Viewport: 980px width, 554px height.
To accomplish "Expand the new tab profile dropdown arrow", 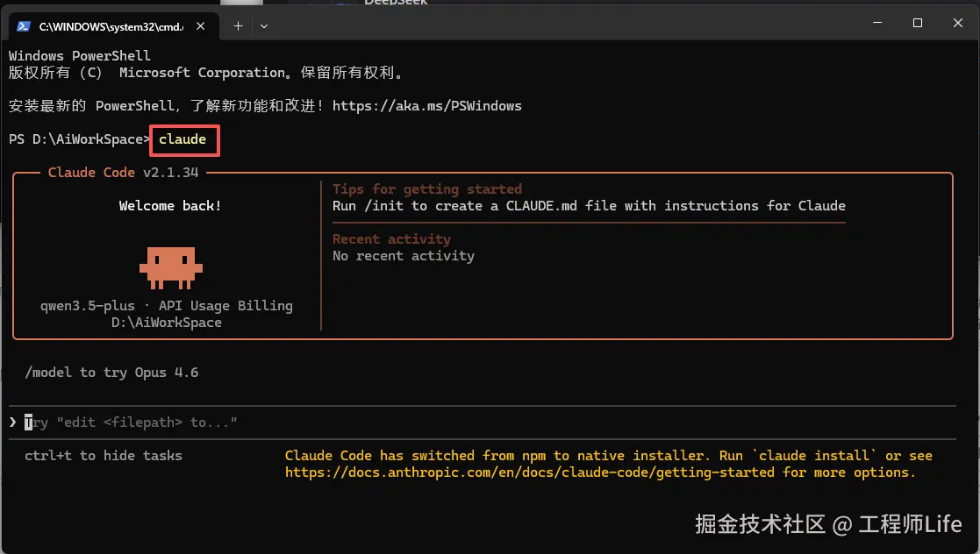I will pyautogui.click(x=264, y=26).
